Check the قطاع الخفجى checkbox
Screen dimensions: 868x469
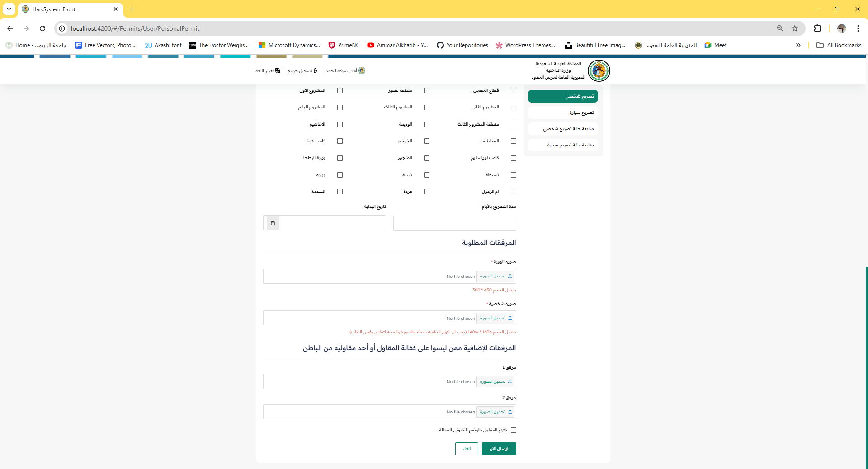(x=514, y=90)
